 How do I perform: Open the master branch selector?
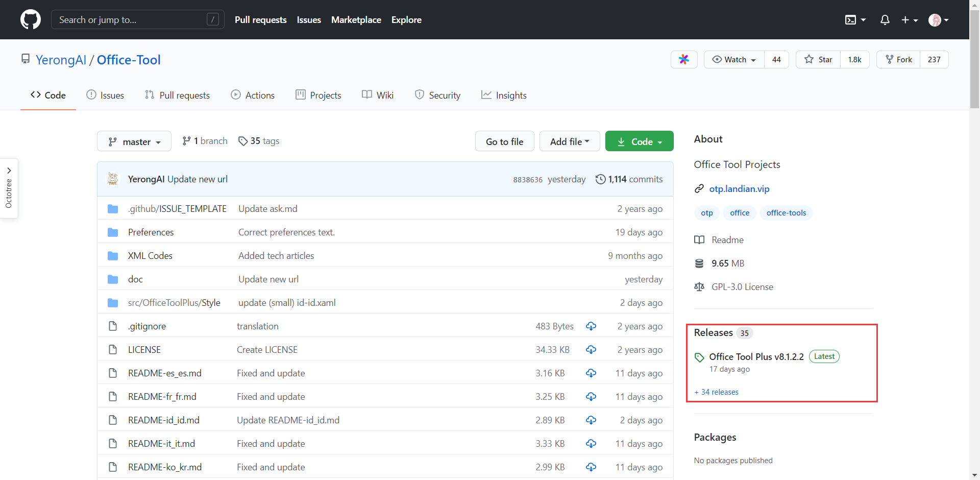pyautogui.click(x=134, y=141)
